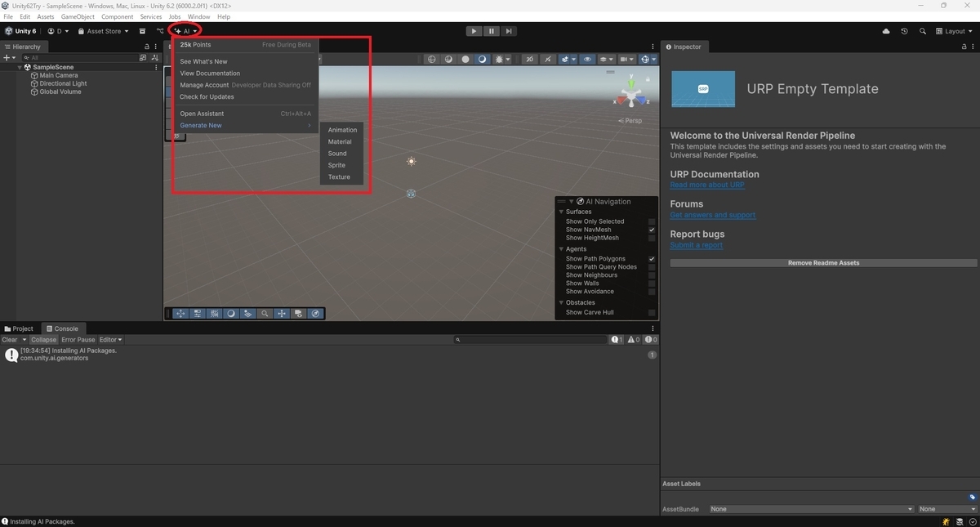The image size is (980, 527).
Task: Collapse the Obstacles section in AI Navigation
Action: [561, 302]
